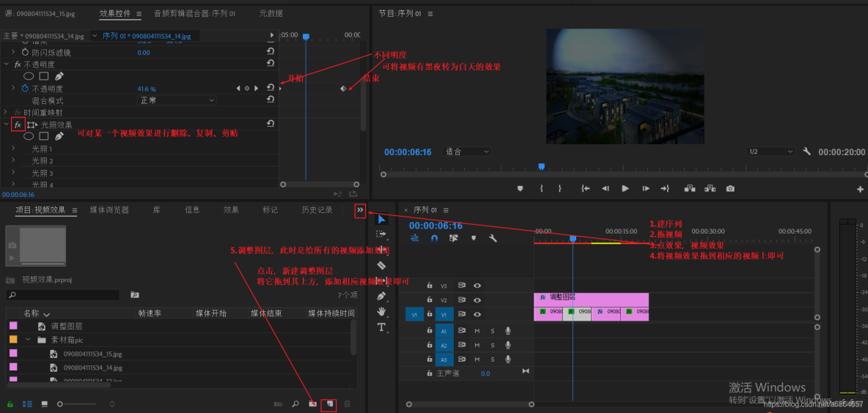Switch project panel to list view

tap(27, 404)
